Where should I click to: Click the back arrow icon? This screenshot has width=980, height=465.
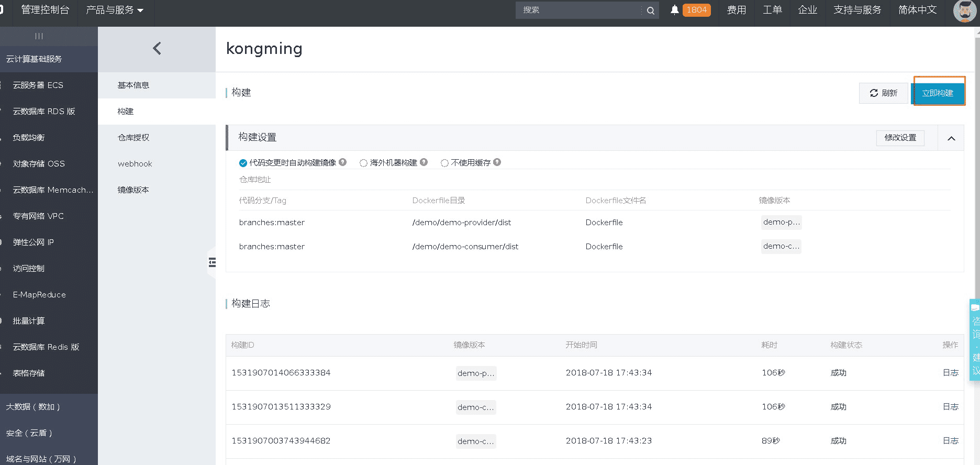click(157, 49)
